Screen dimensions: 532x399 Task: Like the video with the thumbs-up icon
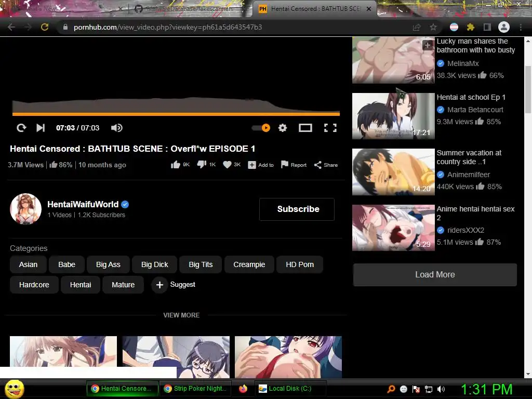click(176, 165)
